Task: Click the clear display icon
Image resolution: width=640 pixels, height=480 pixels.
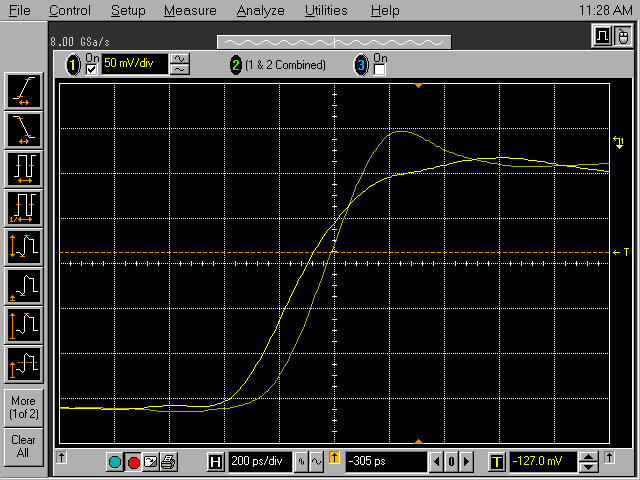Action: click(151, 462)
